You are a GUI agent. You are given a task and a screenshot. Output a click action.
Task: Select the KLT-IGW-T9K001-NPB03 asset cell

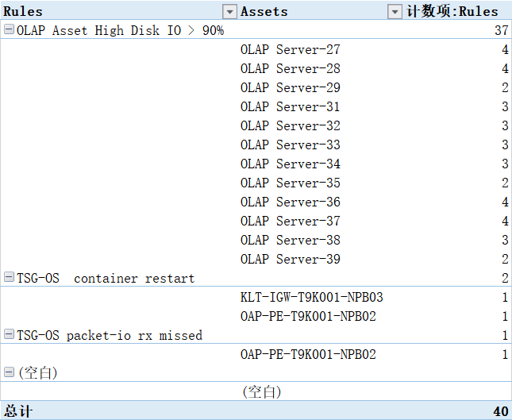[x=311, y=297]
